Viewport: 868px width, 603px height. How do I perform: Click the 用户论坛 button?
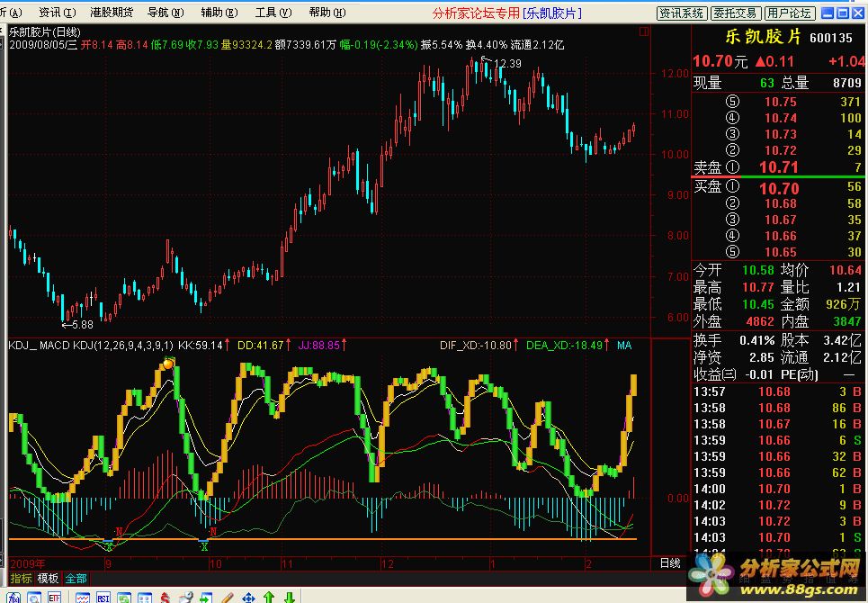(790, 13)
